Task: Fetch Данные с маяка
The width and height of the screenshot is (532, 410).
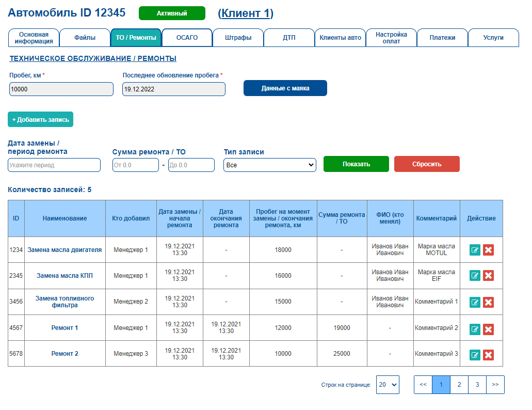Action: tap(285, 88)
